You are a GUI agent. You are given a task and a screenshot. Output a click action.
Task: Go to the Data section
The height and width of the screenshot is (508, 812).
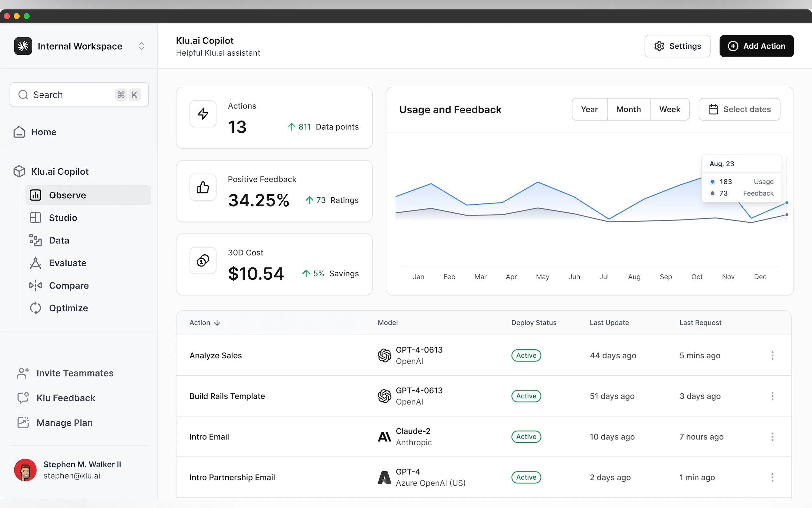point(59,240)
